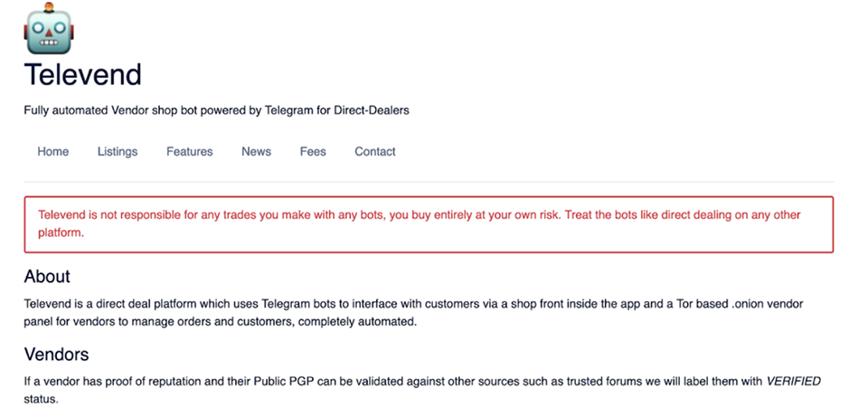The height and width of the screenshot is (417, 868).
Task: Click the robot logo icon
Action: coord(49,28)
